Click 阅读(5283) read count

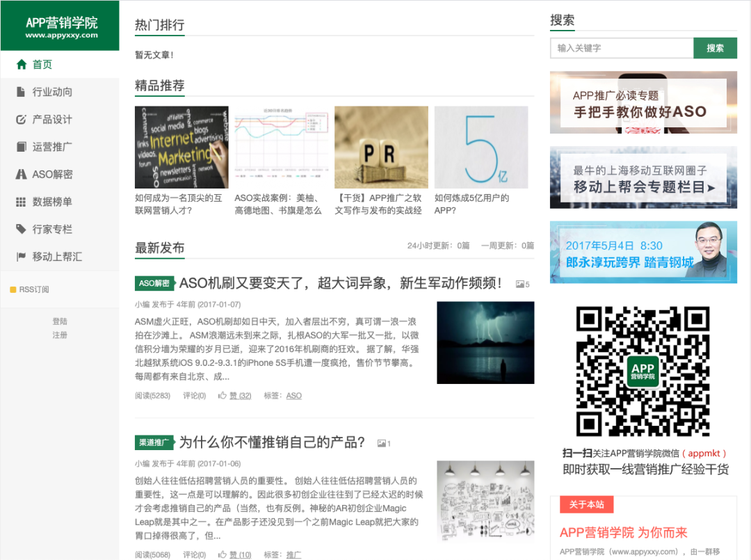(152, 395)
